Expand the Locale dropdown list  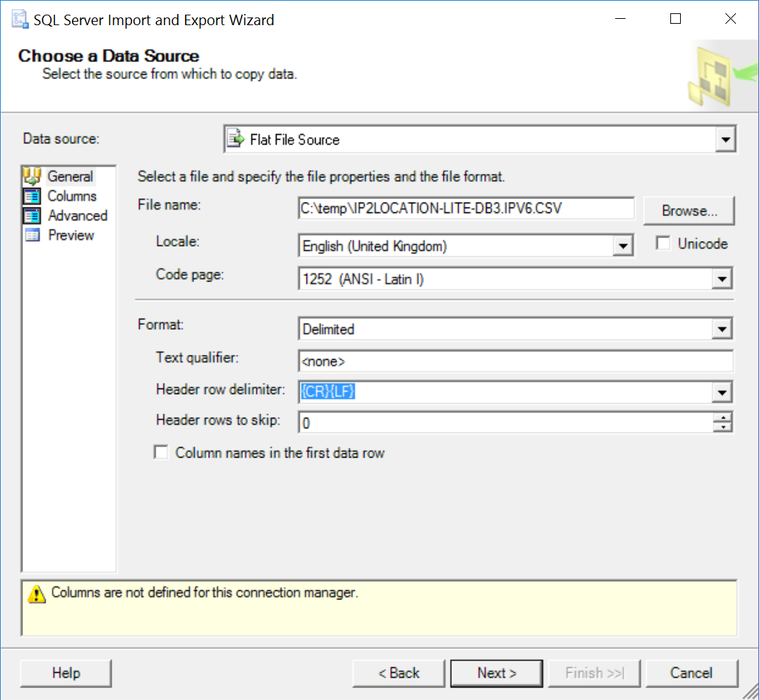click(x=621, y=246)
